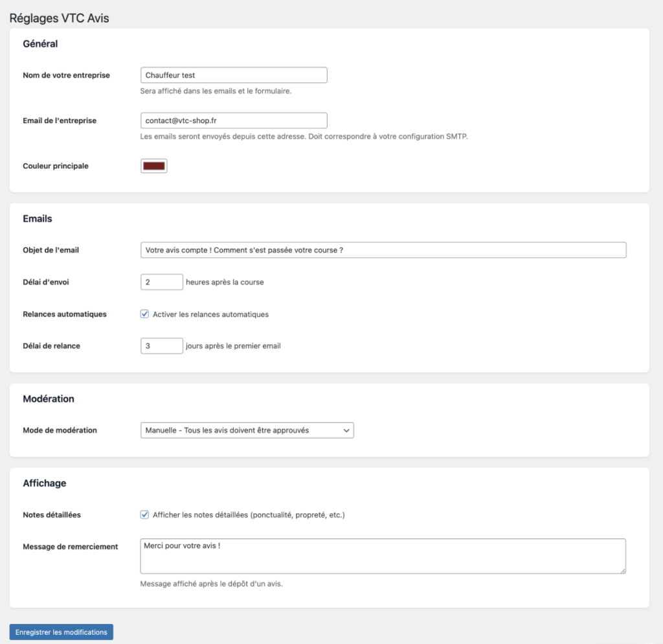The image size is (663, 644).
Task: Click the Délai d'envoi hours field
Action: pyautogui.click(x=161, y=281)
